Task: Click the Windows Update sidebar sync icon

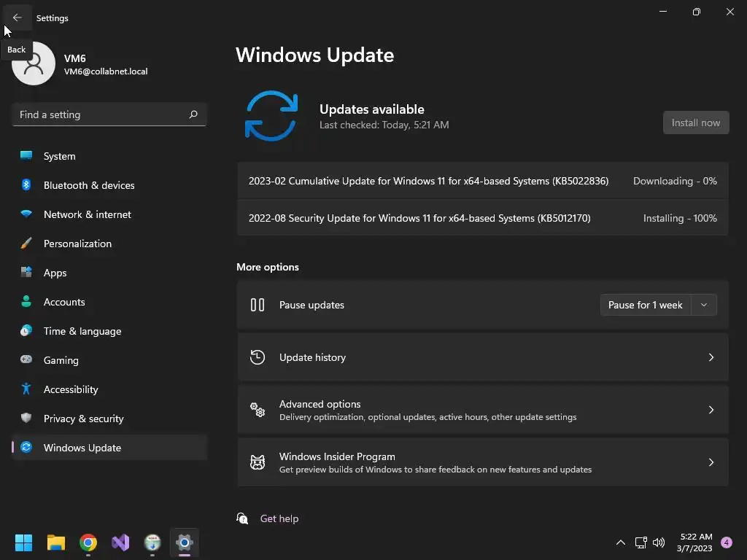Action: (x=26, y=447)
